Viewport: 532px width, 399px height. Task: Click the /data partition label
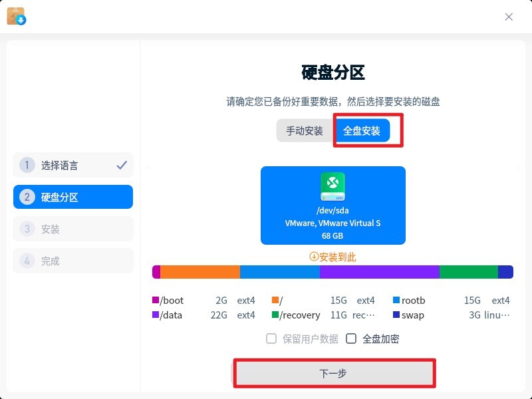tap(171, 315)
